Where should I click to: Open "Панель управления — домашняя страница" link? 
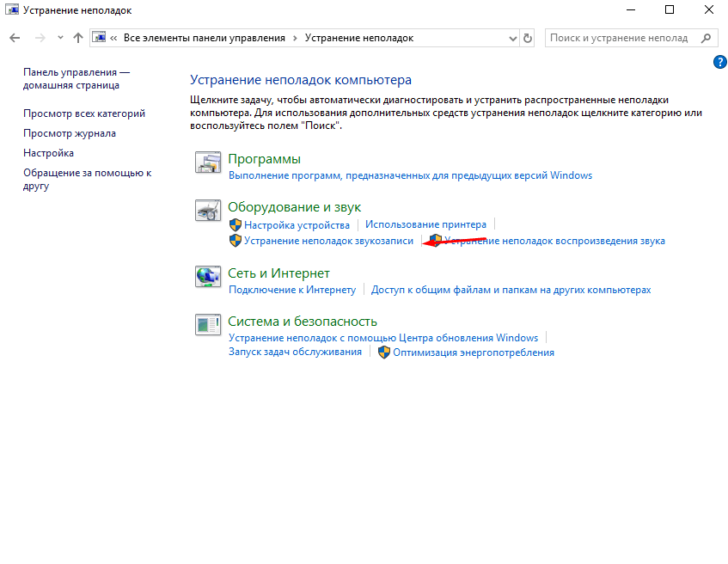pyautogui.click(x=76, y=78)
